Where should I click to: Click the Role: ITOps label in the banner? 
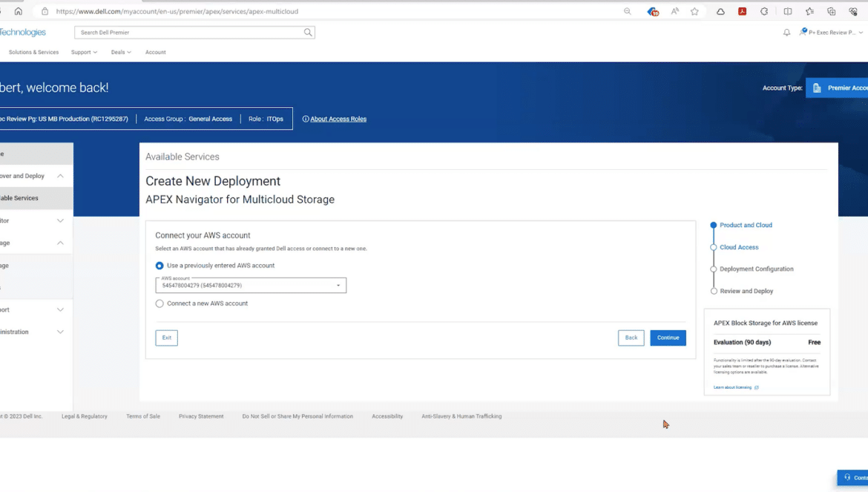[x=266, y=119]
